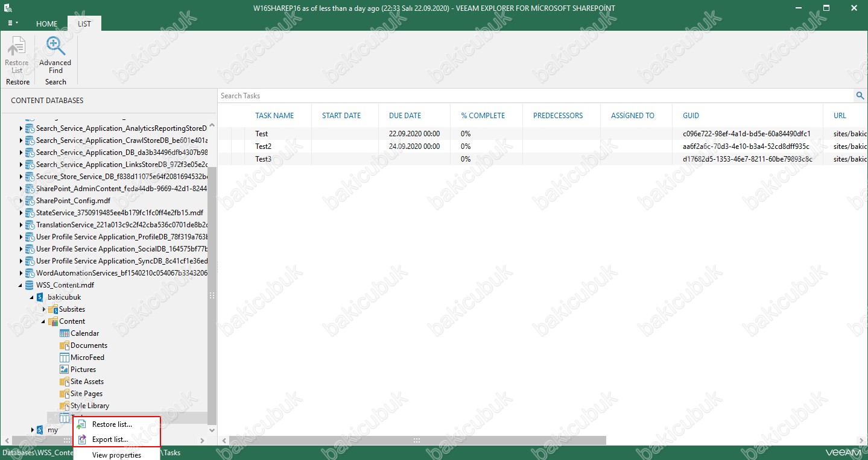The width and height of the screenshot is (868, 460).
Task: Collapse the Content folder
Action: coord(44,321)
